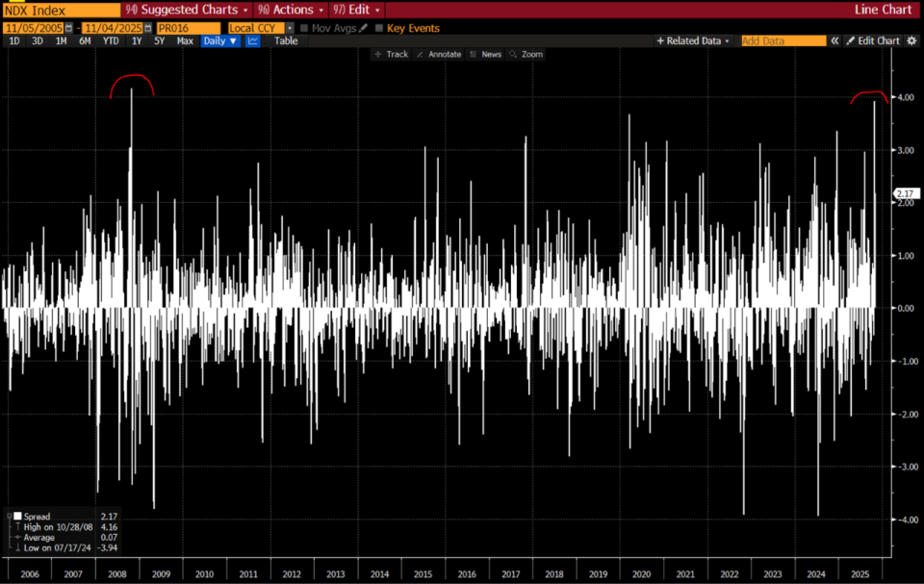Screen dimensions: 924x584
Task: Click the Line Chart title text
Action: [883, 10]
